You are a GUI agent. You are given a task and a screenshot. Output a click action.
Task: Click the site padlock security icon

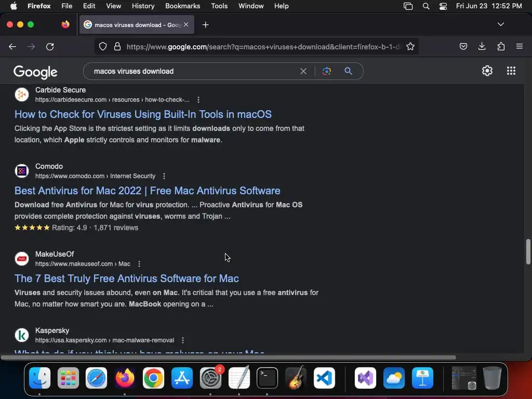click(117, 46)
